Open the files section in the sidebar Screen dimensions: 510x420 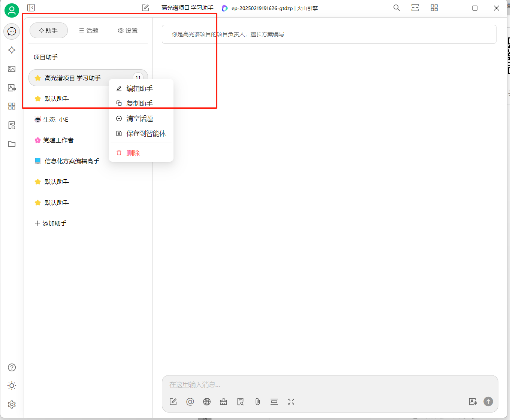point(12,144)
